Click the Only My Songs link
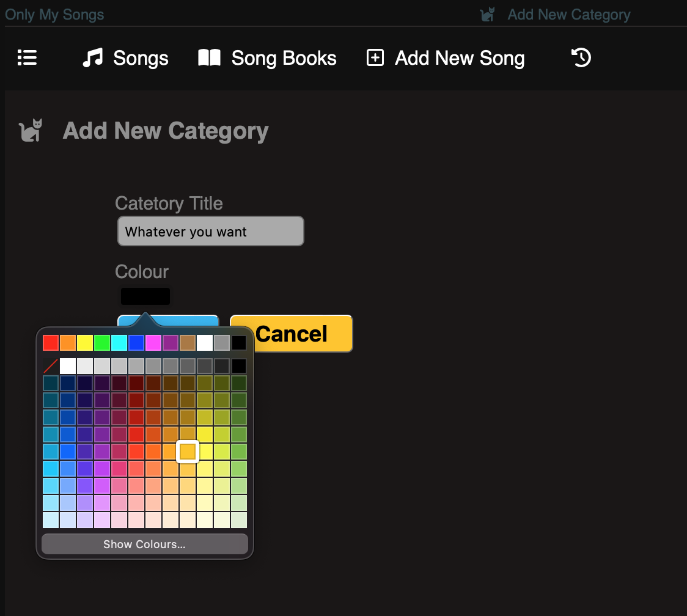The width and height of the screenshot is (687, 616). pos(54,15)
